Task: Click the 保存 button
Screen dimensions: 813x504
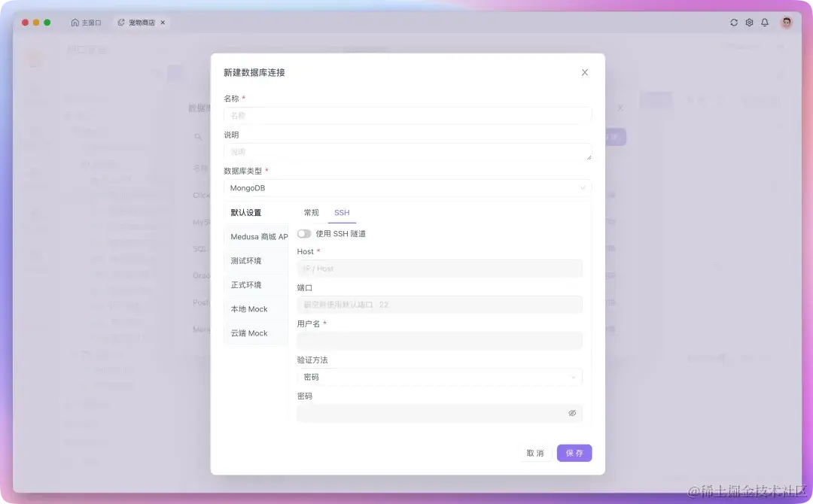Action: point(574,453)
